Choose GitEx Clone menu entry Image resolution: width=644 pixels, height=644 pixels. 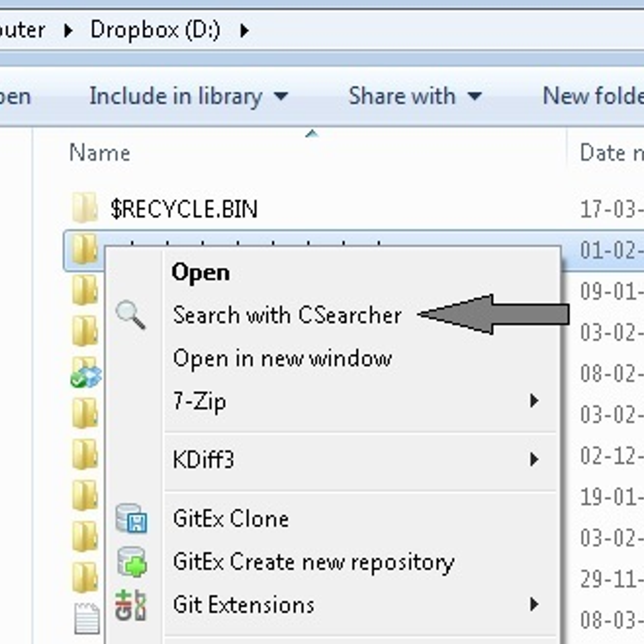pos(333,518)
